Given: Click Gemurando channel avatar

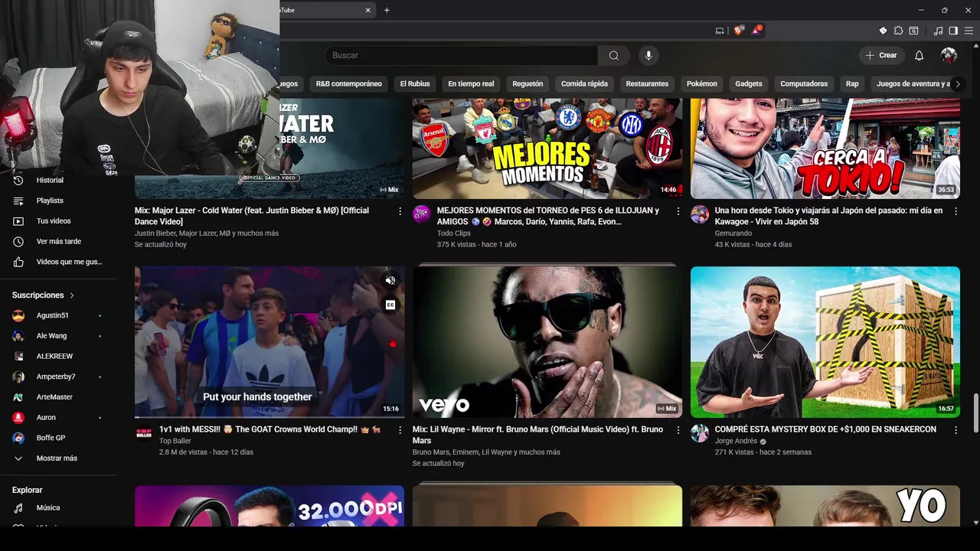Looking at the screenshot, I should click(700, 214).
